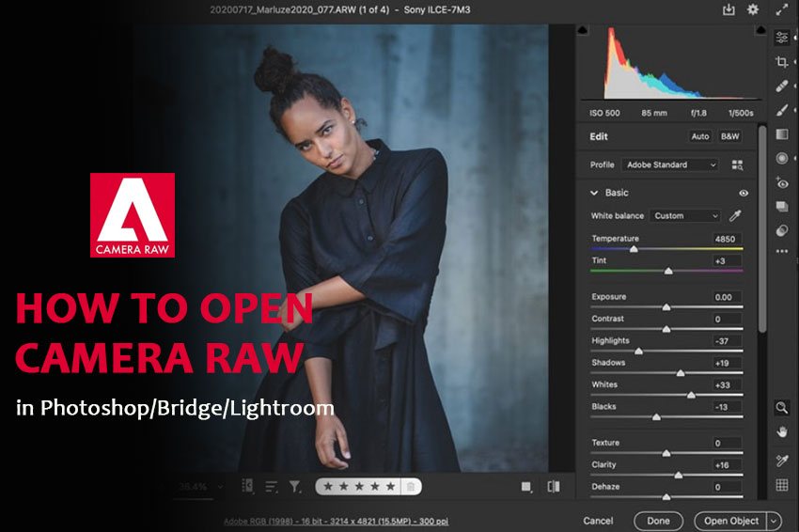Click the Dehaze slider handle
The width and height of the screenshot is (799, 532).
[x=666, y=496]
